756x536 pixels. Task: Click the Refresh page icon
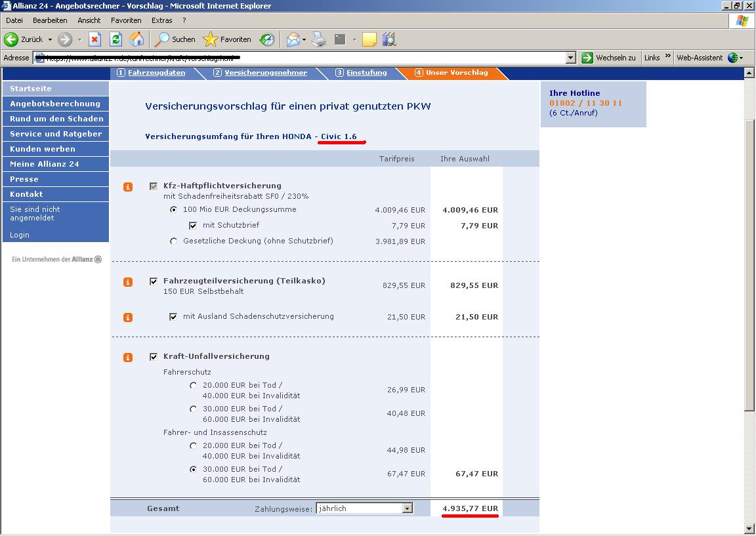tap(115, 39)
